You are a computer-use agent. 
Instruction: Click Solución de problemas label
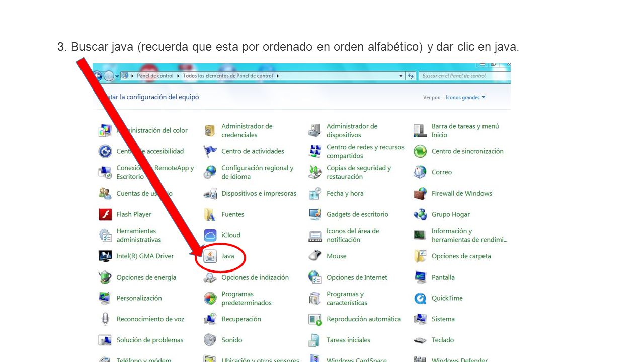click(150, 340)
